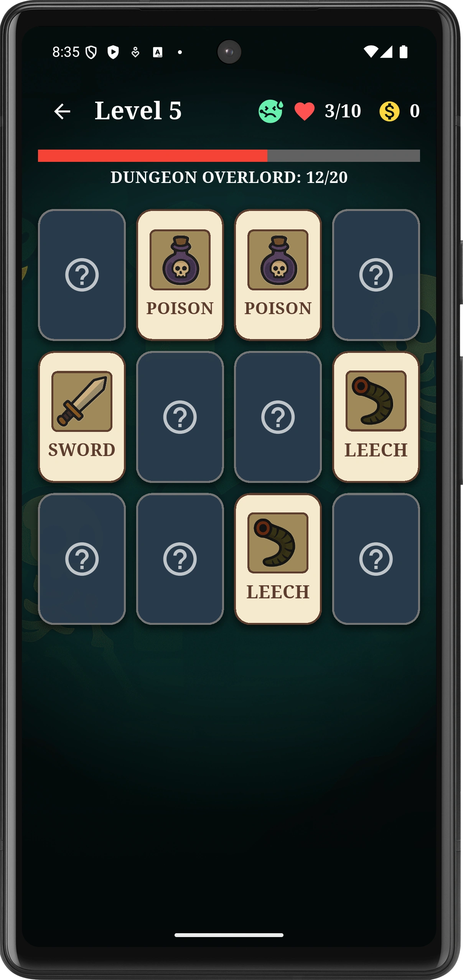Viewport: 463px width, 980px height.
Task: Flip the hidden card in the top-right corner
Action: coord(376,275)
